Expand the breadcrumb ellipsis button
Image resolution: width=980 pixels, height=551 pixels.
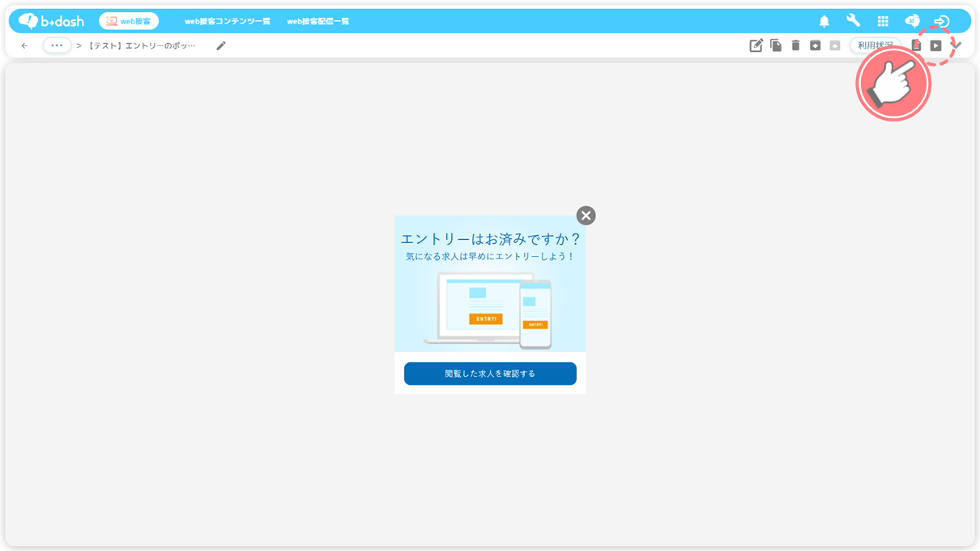[x=57, y=46]
